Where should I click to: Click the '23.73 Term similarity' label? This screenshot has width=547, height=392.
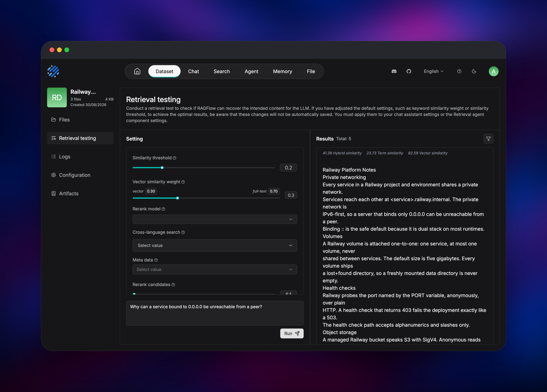click(x=385, y=153)
